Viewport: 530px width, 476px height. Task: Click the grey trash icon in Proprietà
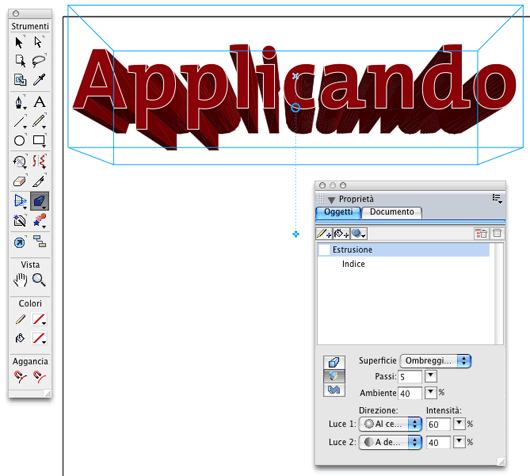pos(497,233)
